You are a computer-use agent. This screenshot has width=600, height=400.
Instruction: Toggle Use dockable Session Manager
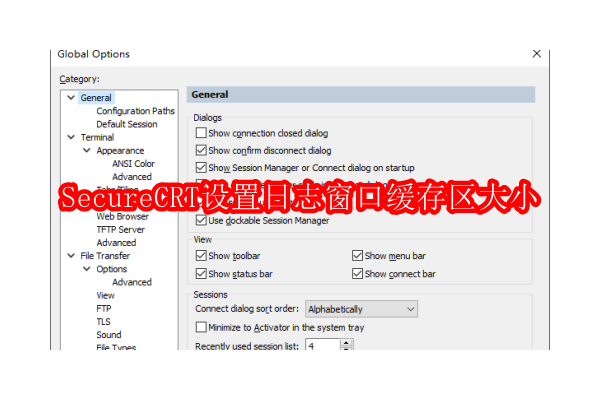tap(201, 220)
